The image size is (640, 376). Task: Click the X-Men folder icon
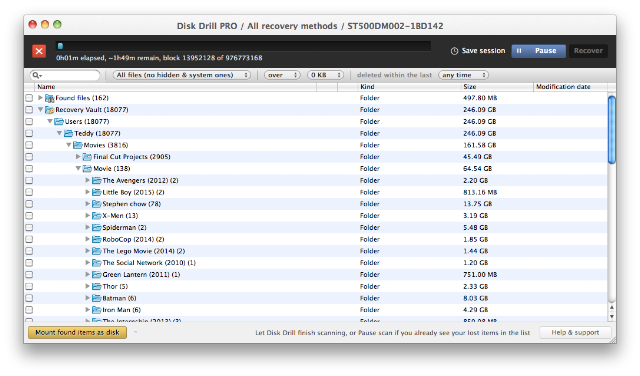[97, 216]
